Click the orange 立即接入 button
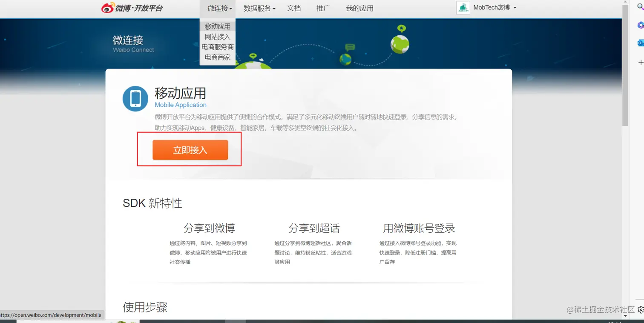 (190, 150)
